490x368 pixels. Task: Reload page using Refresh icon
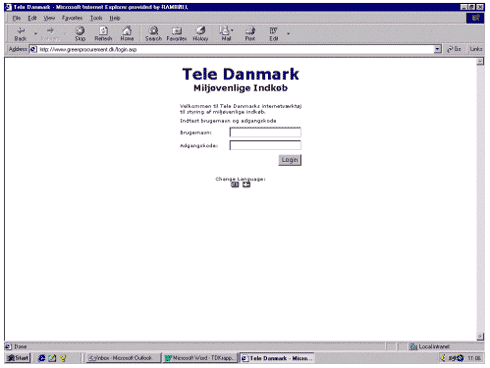click(103, 34)
